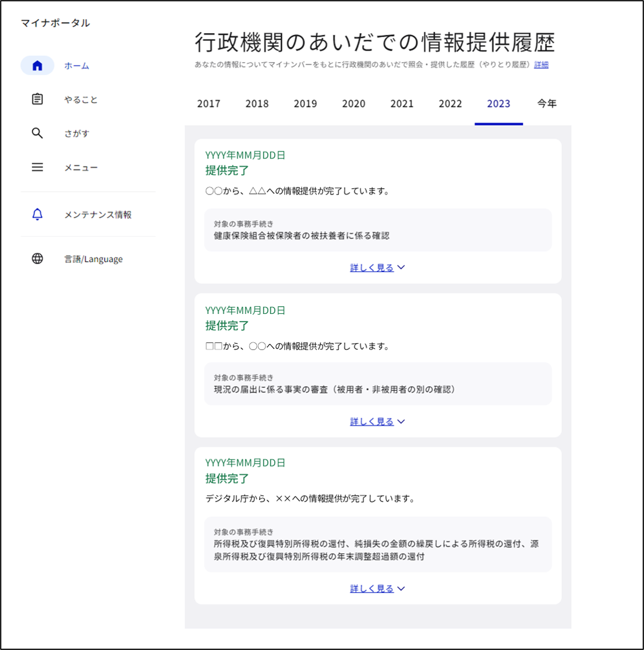Open 言語/Language settings
Image resolution: width=644 pixels, height=650 pixels.
[93, 259]
